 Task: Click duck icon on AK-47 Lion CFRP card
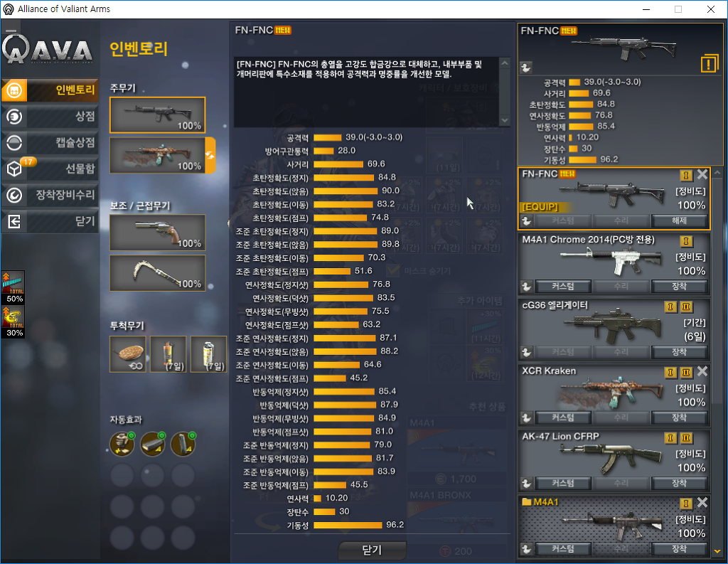pos(526,483)
